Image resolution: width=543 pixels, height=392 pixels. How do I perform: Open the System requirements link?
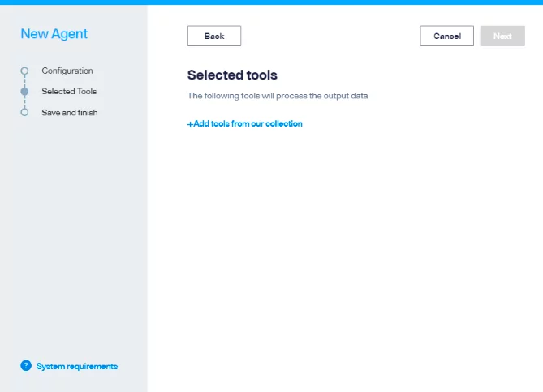pos(77,366)
